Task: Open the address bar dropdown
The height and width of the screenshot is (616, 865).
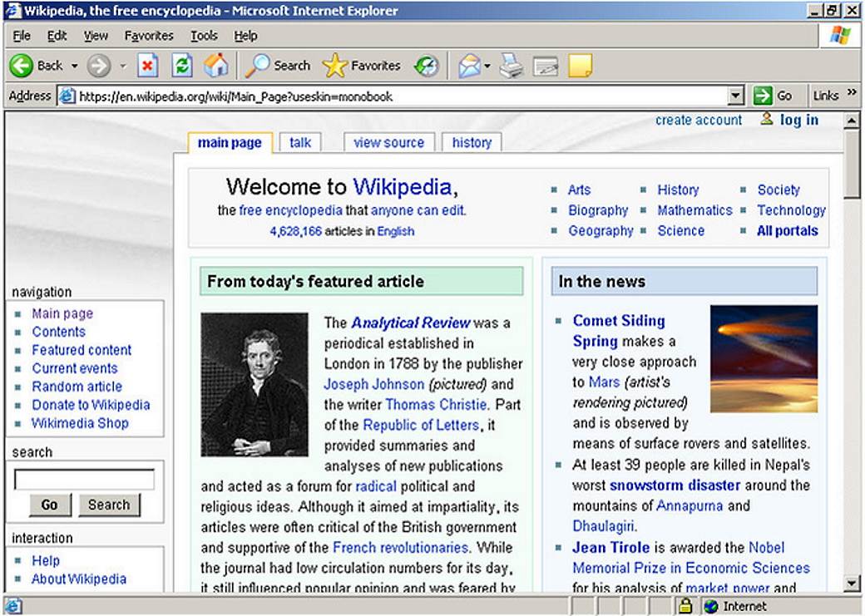Action: tap(735, 95)
